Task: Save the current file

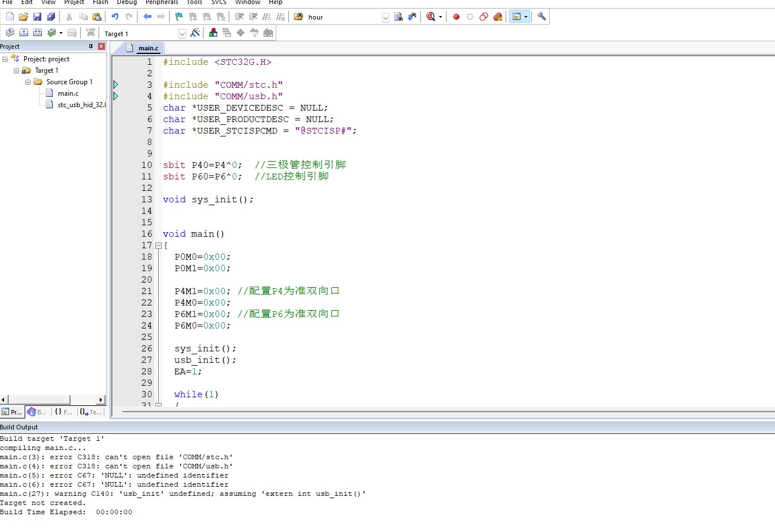Action: click(x=37, y=17)
